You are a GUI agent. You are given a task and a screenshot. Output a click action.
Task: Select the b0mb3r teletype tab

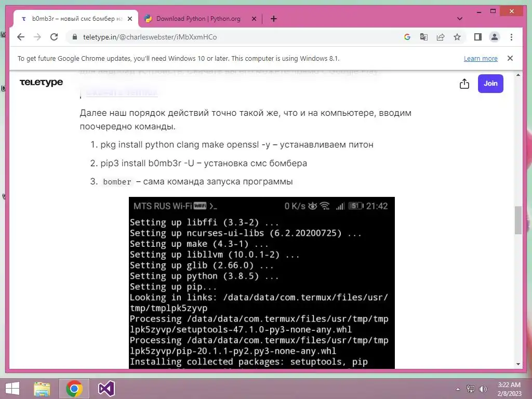click(x=76, y=19)
